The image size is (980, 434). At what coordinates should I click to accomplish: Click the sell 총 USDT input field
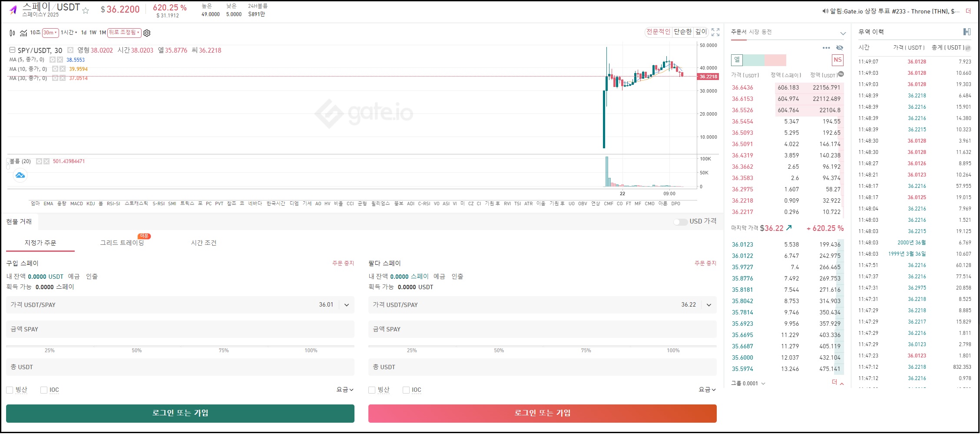coord(543,367)
